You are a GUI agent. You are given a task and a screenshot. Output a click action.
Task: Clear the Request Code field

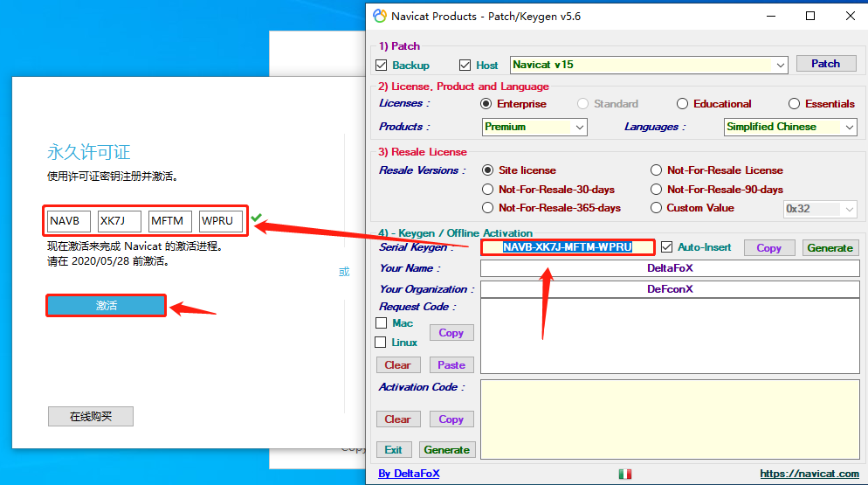[x=398, y=364]
